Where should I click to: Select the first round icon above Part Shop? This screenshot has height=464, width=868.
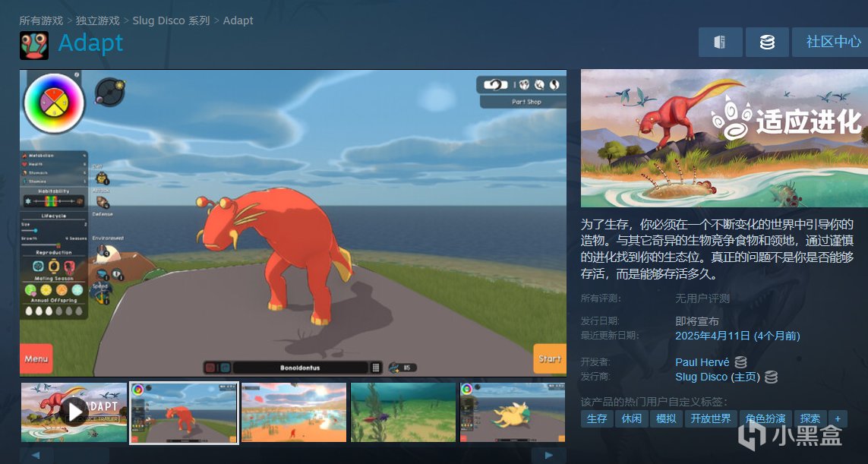tap(524, 85)
